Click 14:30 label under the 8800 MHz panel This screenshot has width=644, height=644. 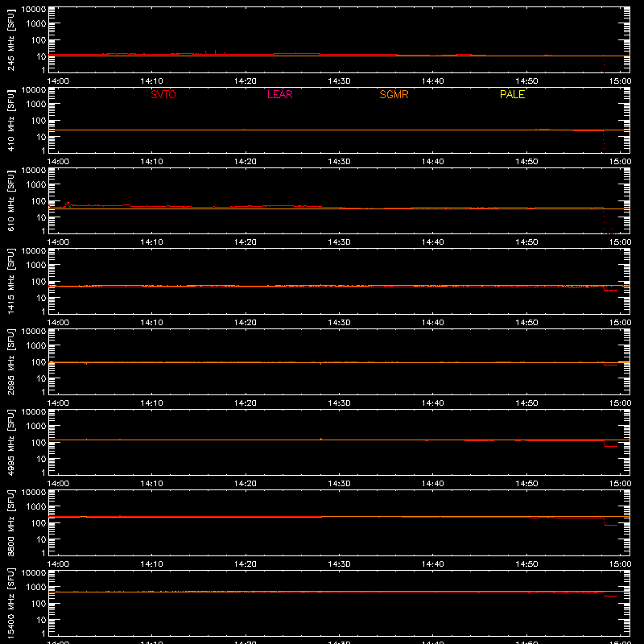click(339, 564)
